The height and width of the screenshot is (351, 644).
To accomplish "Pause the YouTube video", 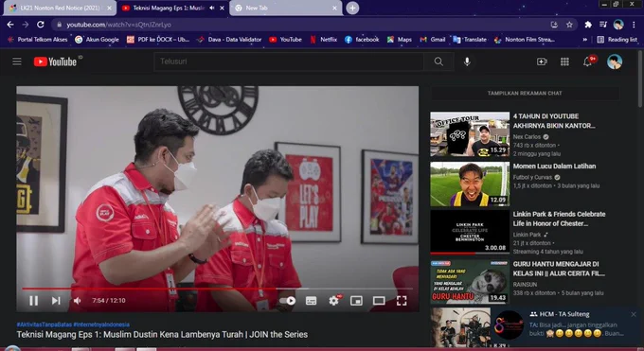I will click(x=34, y=301).
